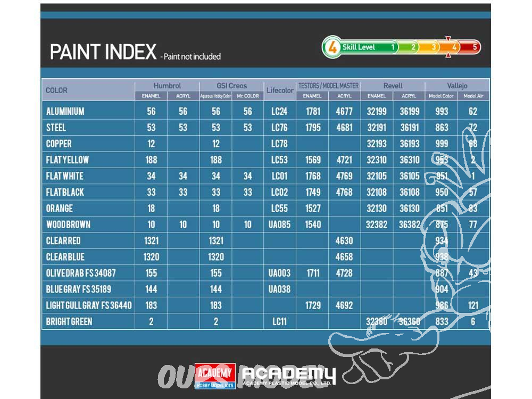The height and width of the screenshot is (399, 532).
Task: Click Vallejo Model Color code 950
Action: pos(442,192)
